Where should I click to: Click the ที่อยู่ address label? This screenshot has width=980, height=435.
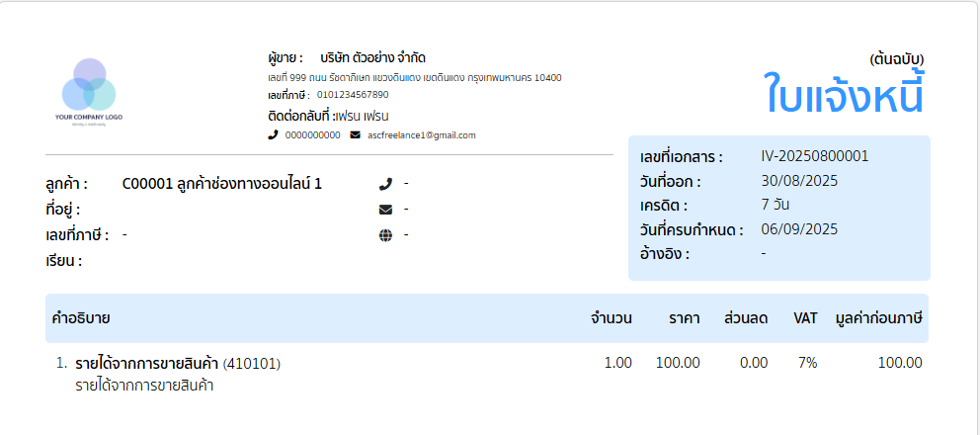[62, 210]
